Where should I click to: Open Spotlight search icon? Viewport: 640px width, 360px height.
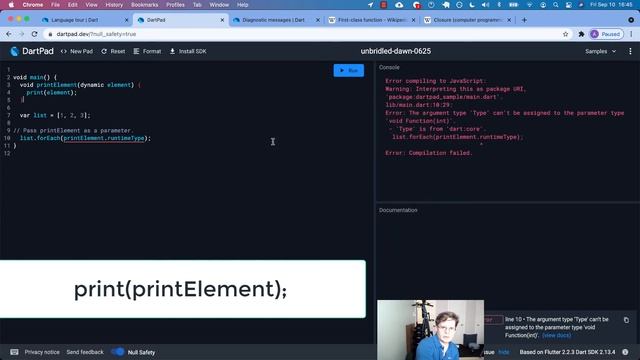[x=556, y=5]
